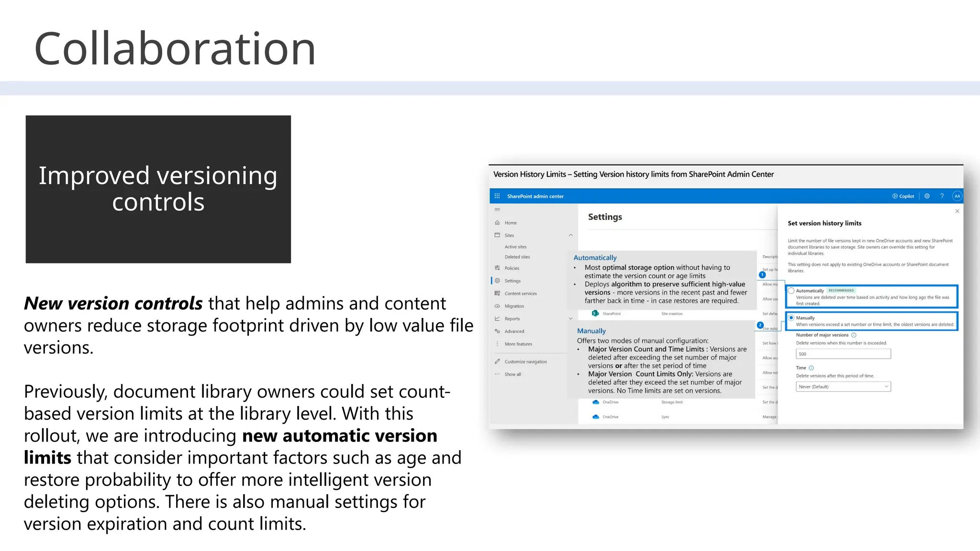
Task: Open Deleted sites in the navigation
Action: tap(517, 257)
